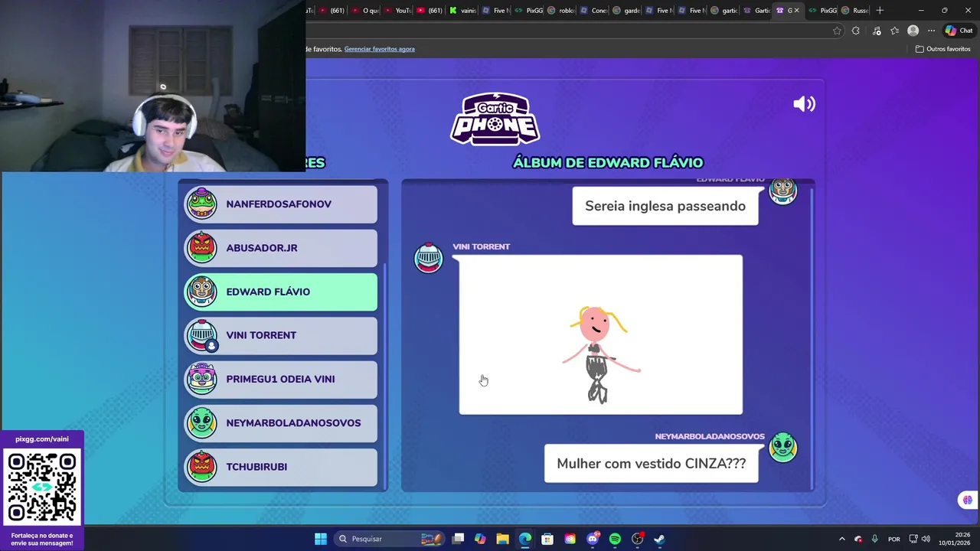The image size is (980, 551).
Task: Select Abusador.jr player album
Action: point(280,248)
